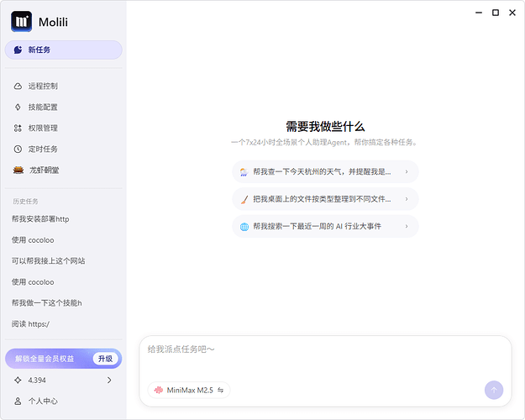Open 定时任务 clock icon
Viewport: 525px width, 420px height.
pos(18,150)
